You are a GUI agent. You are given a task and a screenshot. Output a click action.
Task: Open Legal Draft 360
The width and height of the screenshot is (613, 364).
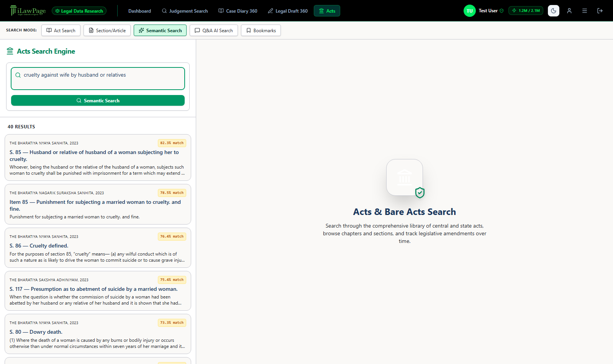[288, 11]
